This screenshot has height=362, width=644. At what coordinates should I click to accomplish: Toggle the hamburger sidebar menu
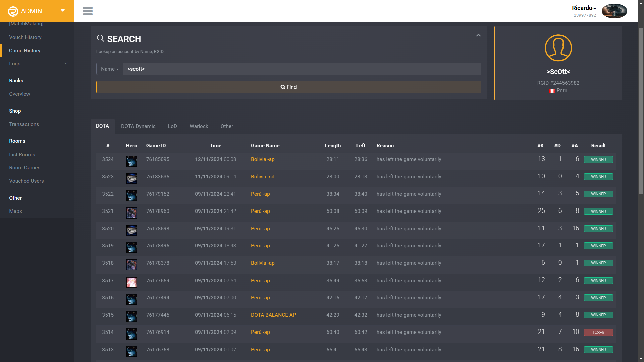point(88,11)
